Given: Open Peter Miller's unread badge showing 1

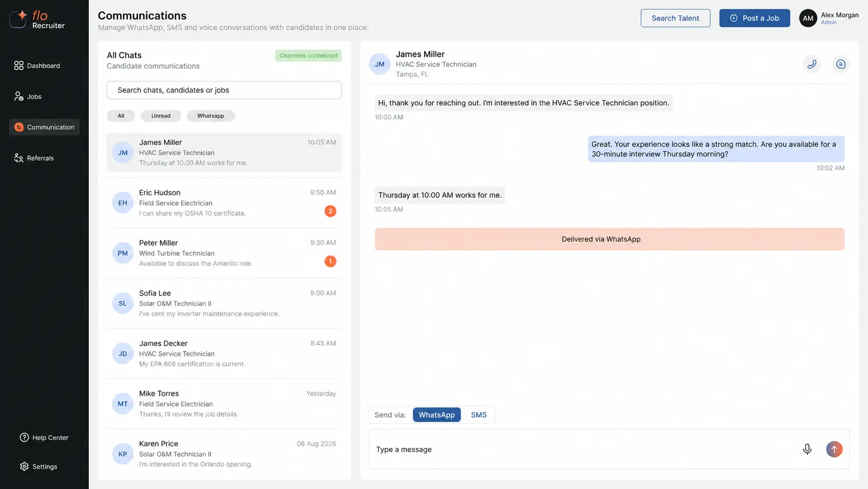Looking at the screenshot, I should 330,261.
